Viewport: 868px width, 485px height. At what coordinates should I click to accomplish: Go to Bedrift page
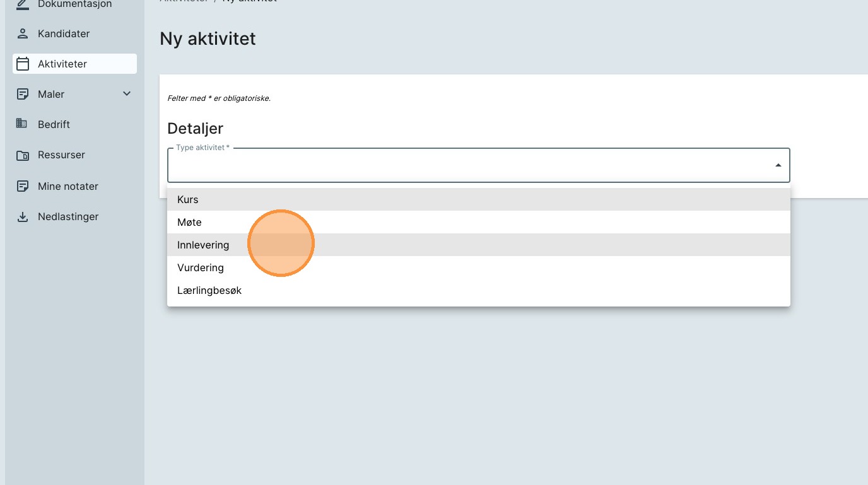pyautogui.click(x=54, y=124)
